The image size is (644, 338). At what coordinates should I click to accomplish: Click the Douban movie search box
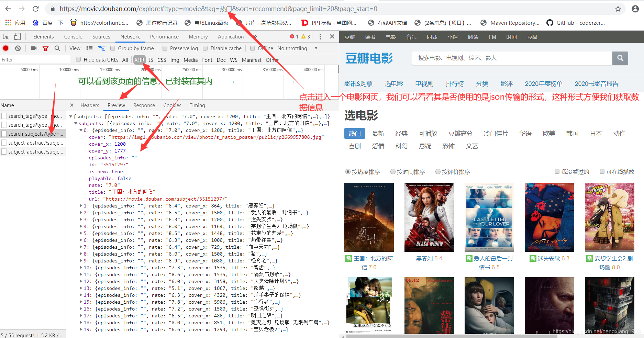(512, 58)
